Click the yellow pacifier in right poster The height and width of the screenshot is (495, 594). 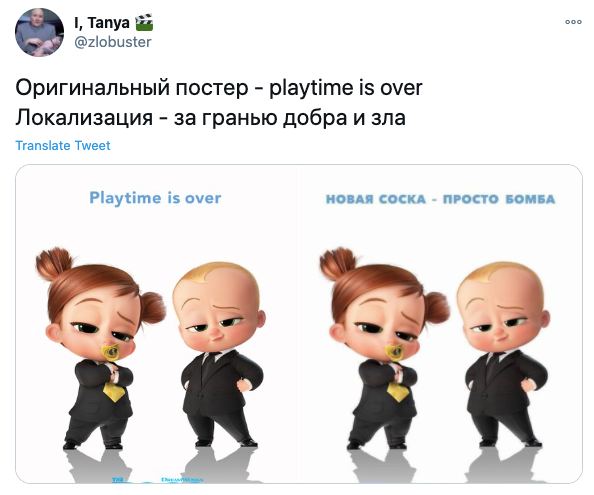tap(395, 353)
